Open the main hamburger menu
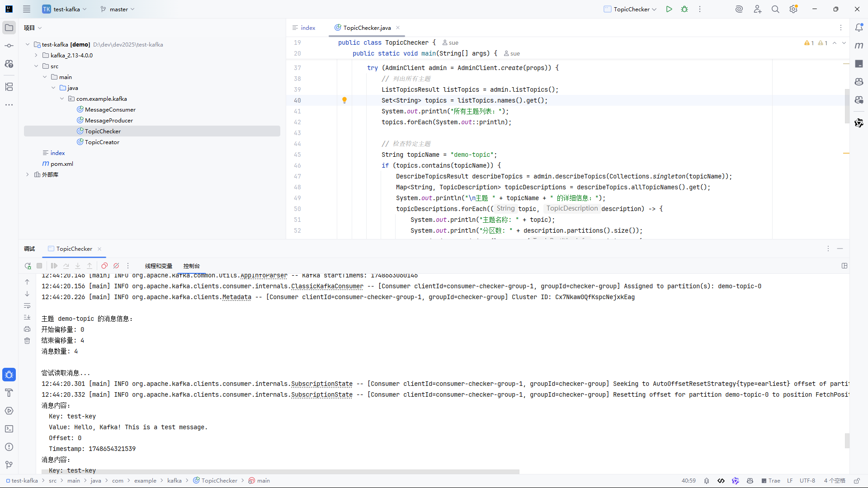 [27, 9]
